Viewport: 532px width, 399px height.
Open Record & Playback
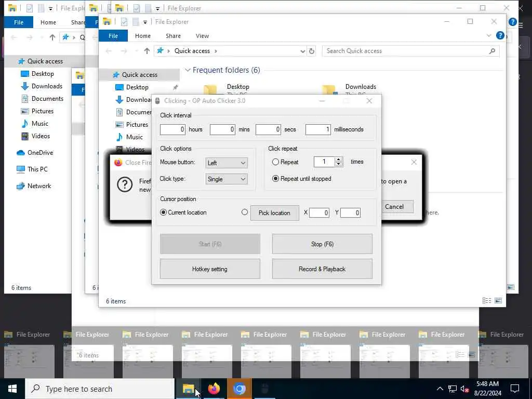(322, 269)
